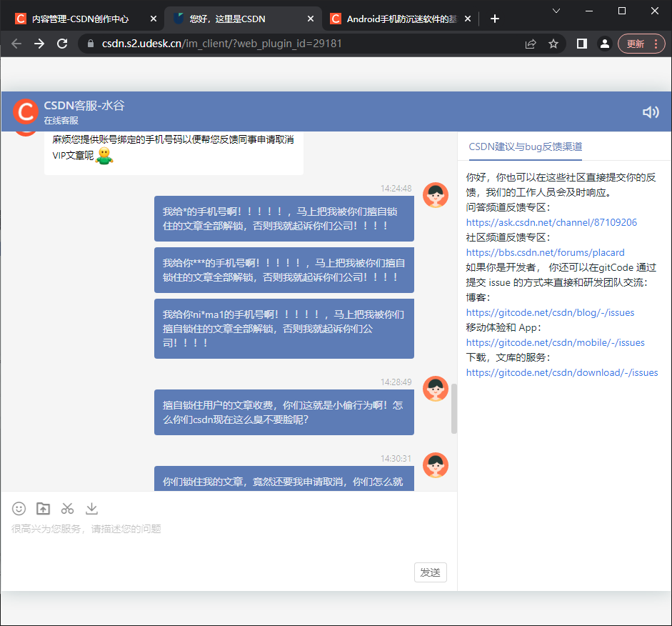672x626 pixels.
Task: Click the 下载，文库的服务 label
Action: (x=508, y=357)
